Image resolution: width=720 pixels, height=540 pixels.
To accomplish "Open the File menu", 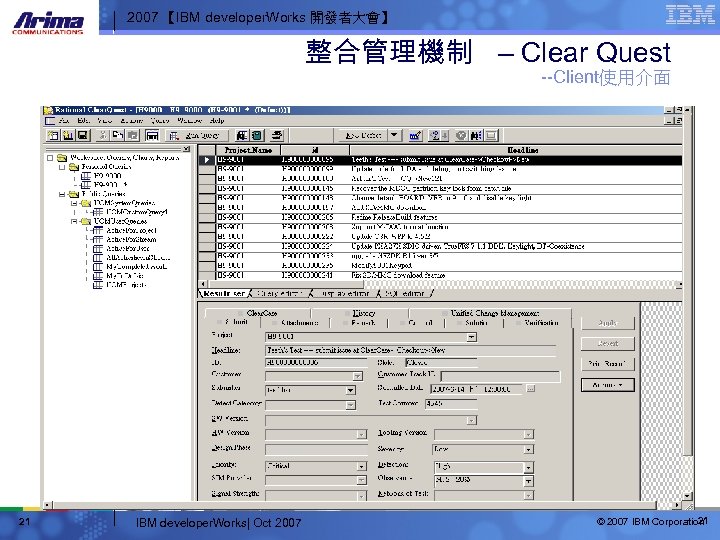I will click(64, 121).
